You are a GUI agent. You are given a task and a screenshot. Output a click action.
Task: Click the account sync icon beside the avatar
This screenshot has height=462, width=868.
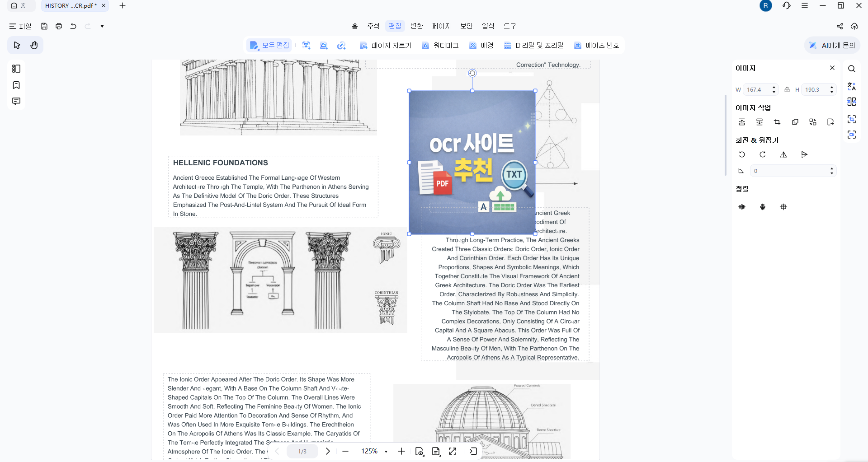click(x=787, y=5)
